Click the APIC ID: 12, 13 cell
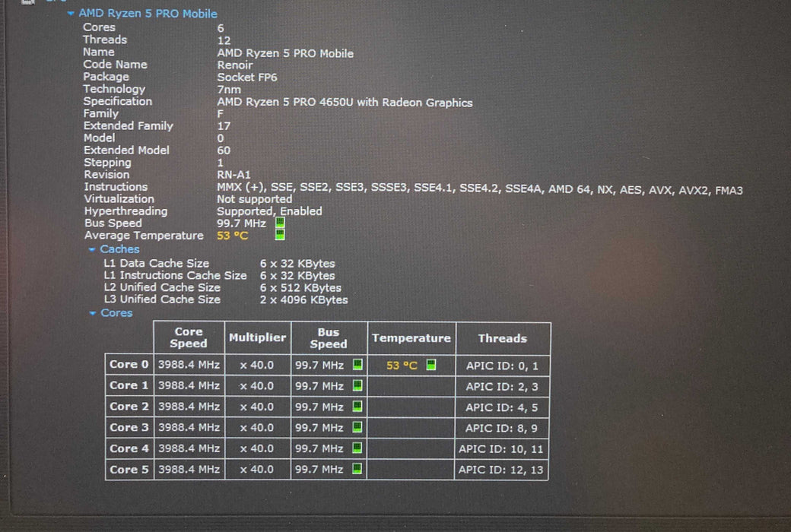This screenshot has height=532, width=791. [x=502, y=470]
